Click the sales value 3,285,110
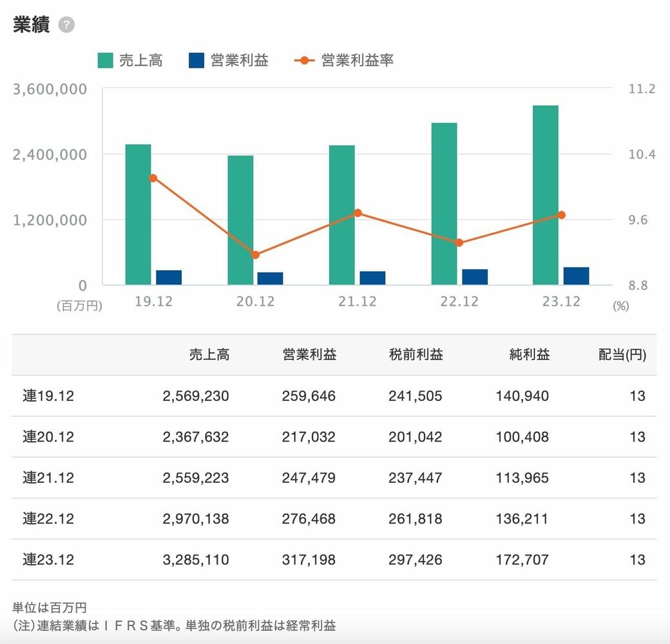670x644 pixels. click(196, 560)
